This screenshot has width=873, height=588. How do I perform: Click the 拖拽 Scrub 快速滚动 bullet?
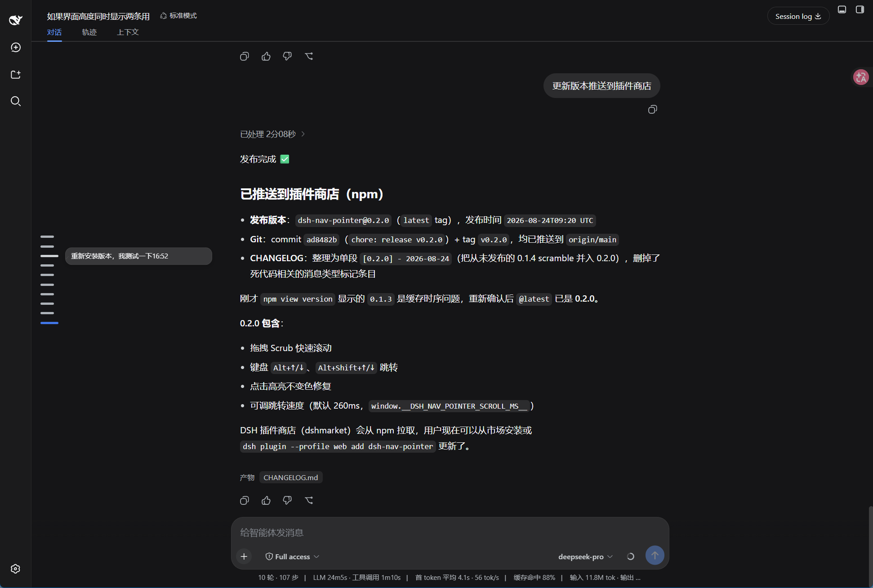[291, 348]
